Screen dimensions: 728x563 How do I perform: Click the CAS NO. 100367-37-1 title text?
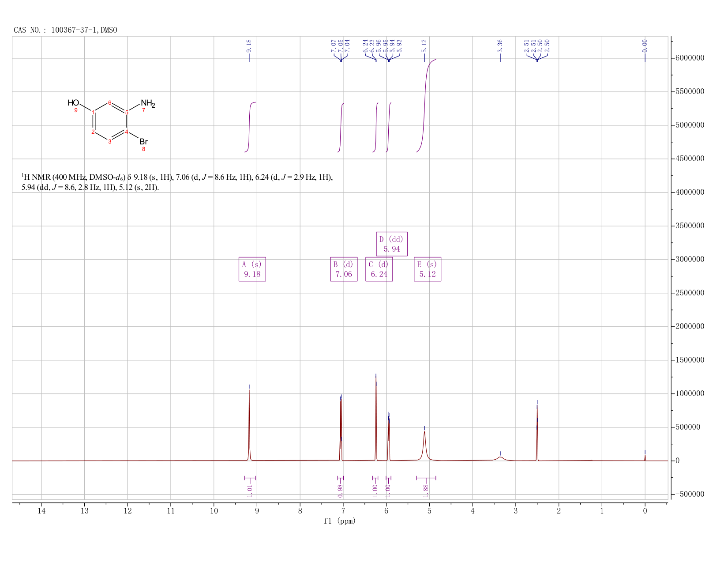point(65,30)
